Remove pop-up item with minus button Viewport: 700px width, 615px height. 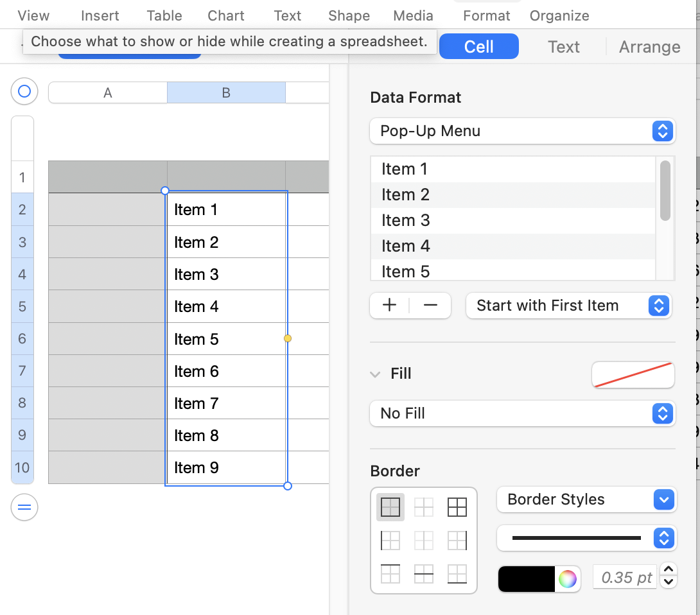pyautogui.click(x=430, y=306)
